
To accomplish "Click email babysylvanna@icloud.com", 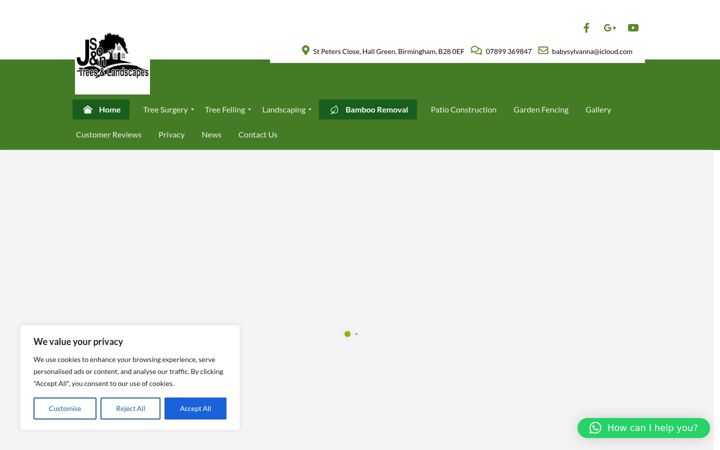I will tap(592, 51).
